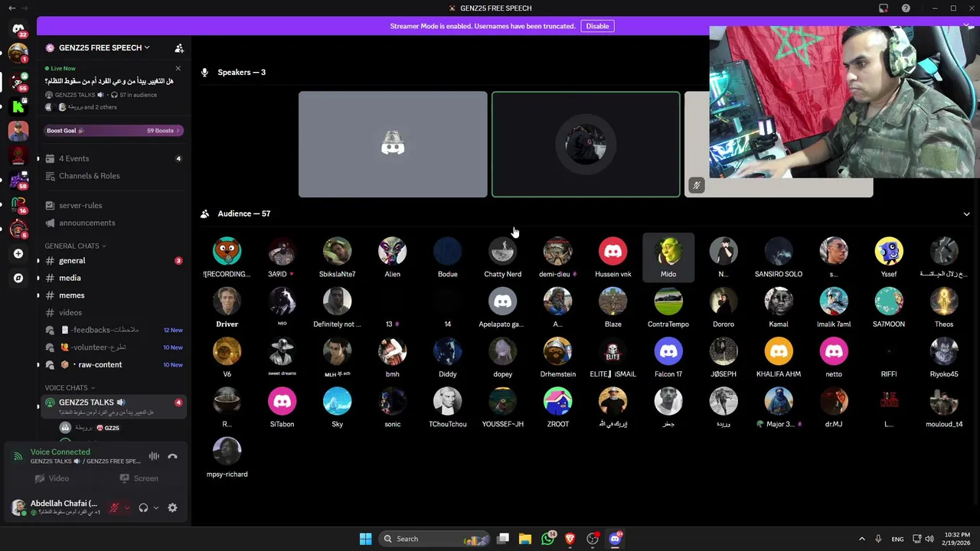Unmute the microphone in user panel
This screenshot has height=551, width=980.
114,507
